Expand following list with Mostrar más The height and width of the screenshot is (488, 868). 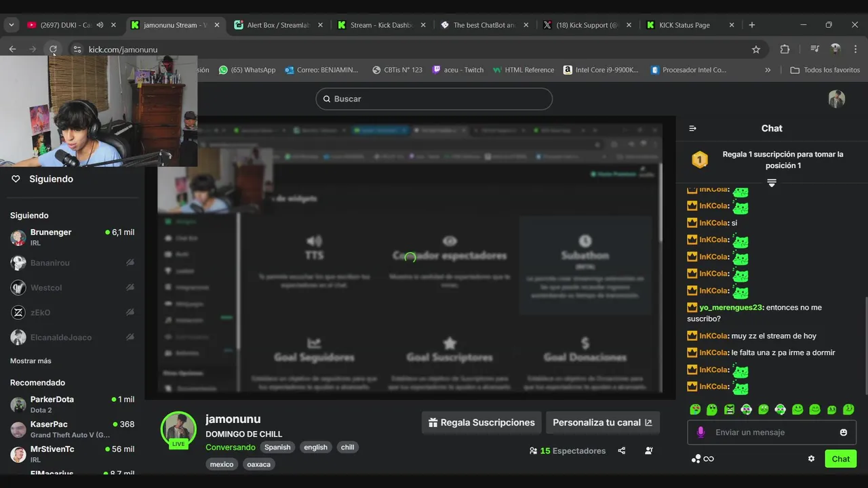pyautogui.click(x=31, y=361)
